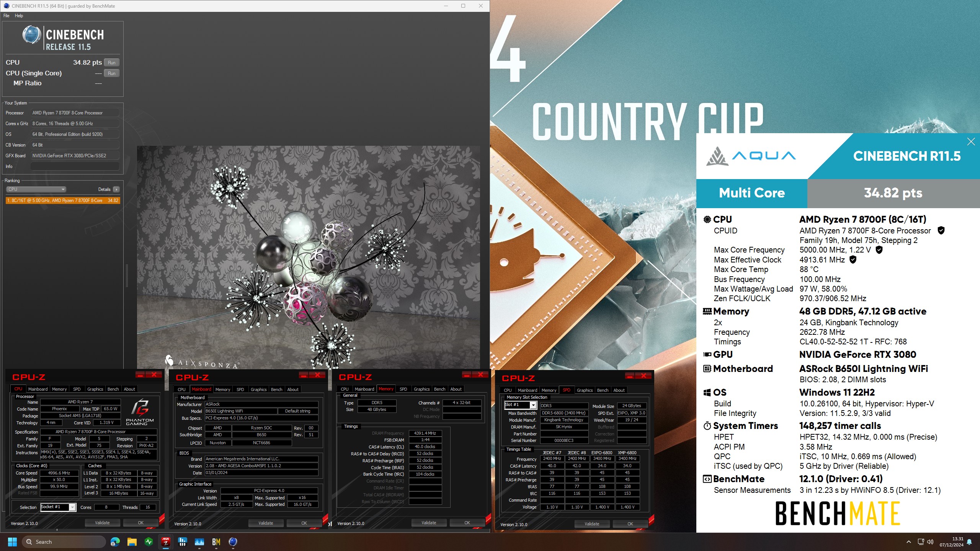Open the green pulse monitor app on taskbar
The height and width of the screenshot is (551, 980).
pos(149,542)
